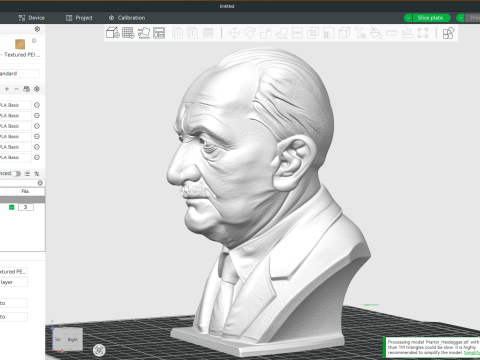Select the Measure ruler tool
The width and height of the screenshot is (480, 360).
click(x=391, y=33)
